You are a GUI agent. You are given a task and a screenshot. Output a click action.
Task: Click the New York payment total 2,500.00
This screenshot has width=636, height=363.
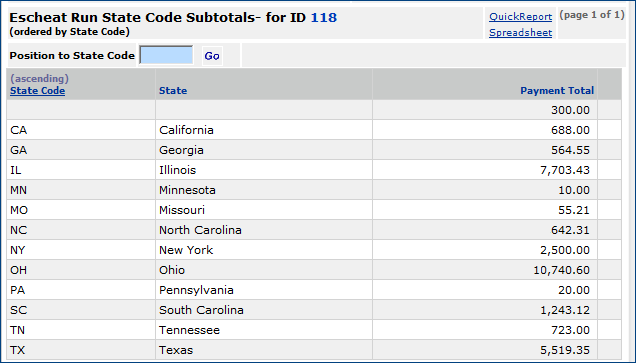point(565,250)
